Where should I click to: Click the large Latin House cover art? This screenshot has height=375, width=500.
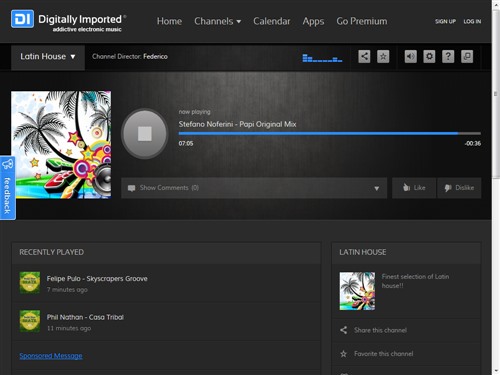[x=61, y=145]
